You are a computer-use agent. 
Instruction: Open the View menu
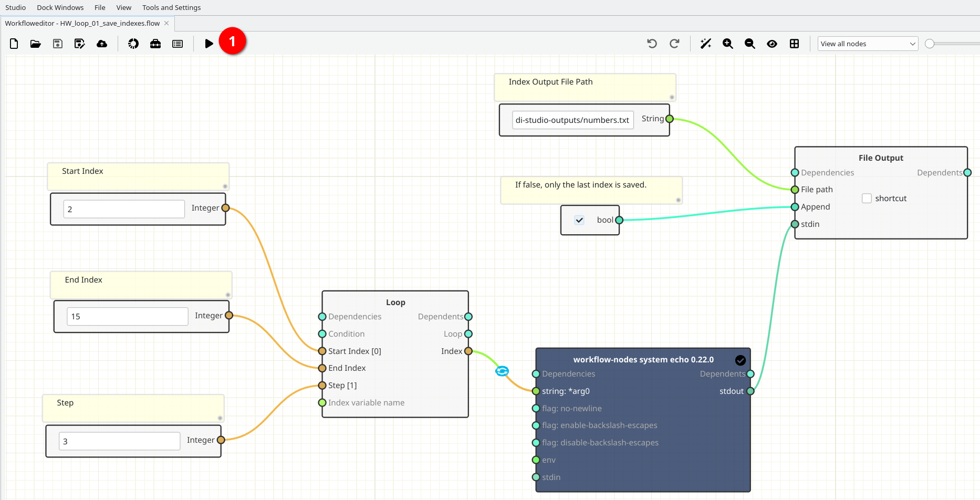(x=124, y=7)
